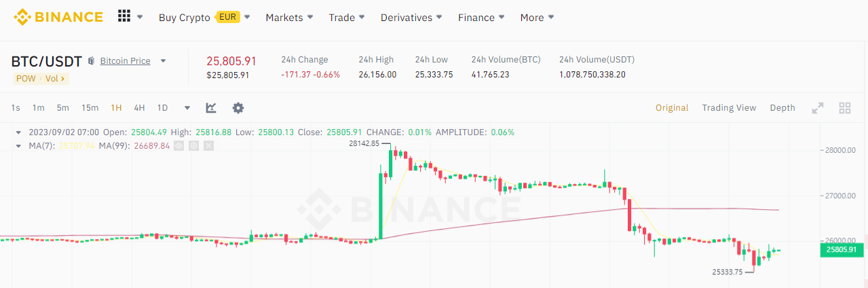
Task: Switch to Trading View chart tab
Action: [x=729, y=107]
